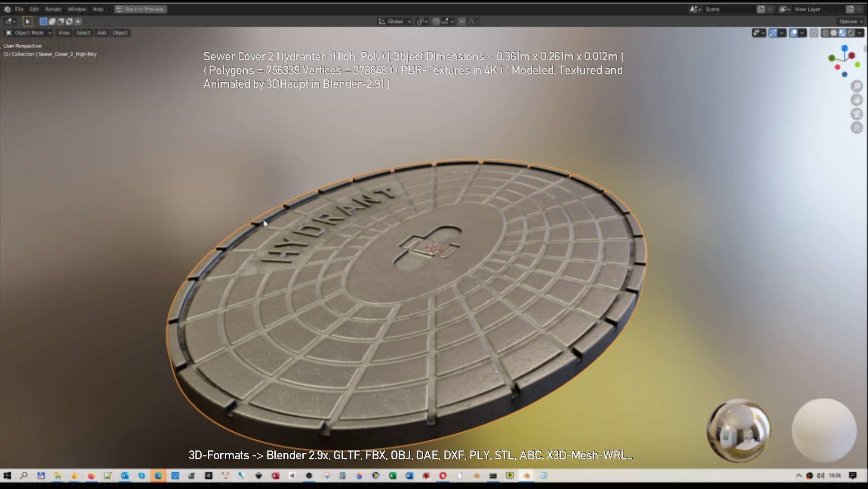The width and height of the screenshot is (868, 489).
Task: Open the pivot point dropdown
Action: 422,21
